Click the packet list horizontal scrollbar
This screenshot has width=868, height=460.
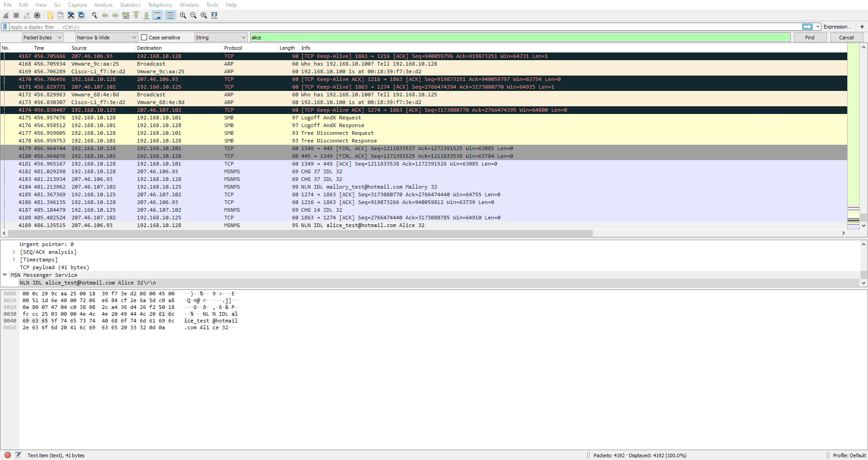[298, 233]
